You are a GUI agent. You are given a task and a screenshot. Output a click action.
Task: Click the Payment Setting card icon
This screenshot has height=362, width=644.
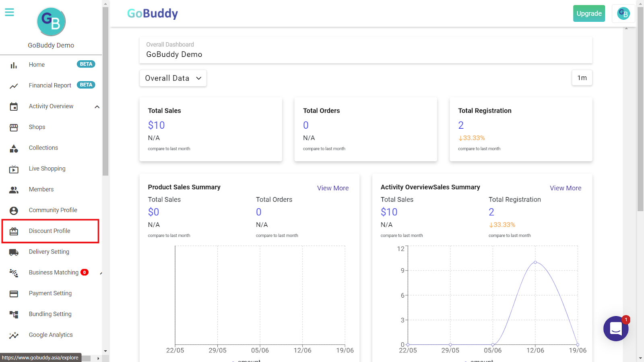14,294
